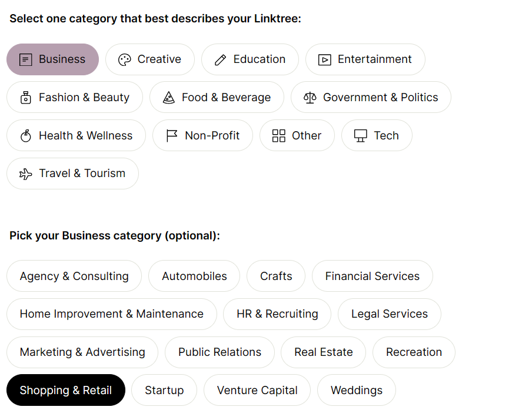Click the apple icon for Health & Wellness
This screenshot has width=532, height=420.
click(x=26, y=136)
